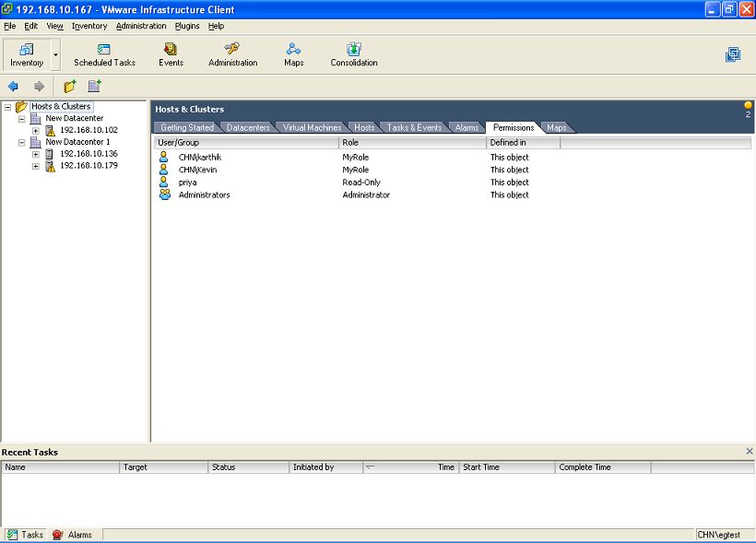Click the blue back navigation arrow
This screenshot has width=756, height=543.
point(13,87)
